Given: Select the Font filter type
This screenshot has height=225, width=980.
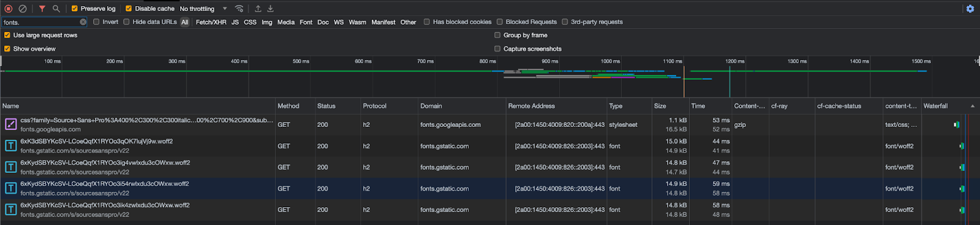Looking at the screenshot, I should coord(306,22).
